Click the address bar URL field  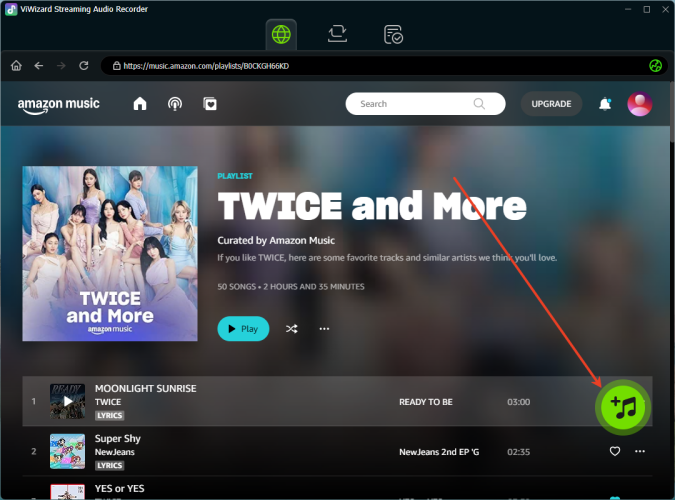coord(384,66)
